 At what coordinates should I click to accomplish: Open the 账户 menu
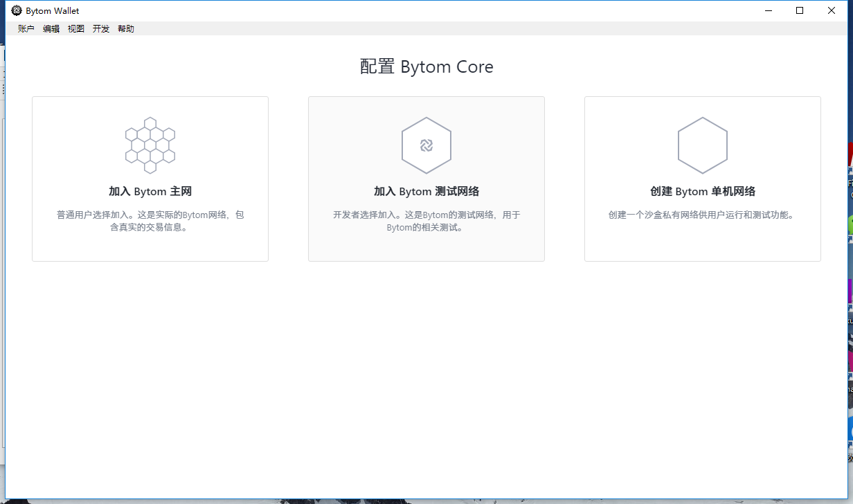[x=26, y=28]
